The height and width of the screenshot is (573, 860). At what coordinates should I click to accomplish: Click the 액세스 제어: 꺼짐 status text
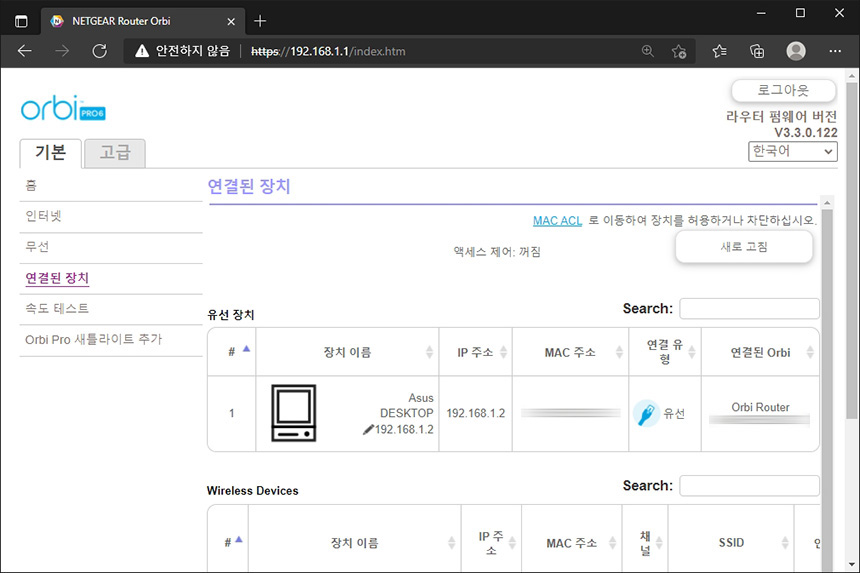pos(497,252)
